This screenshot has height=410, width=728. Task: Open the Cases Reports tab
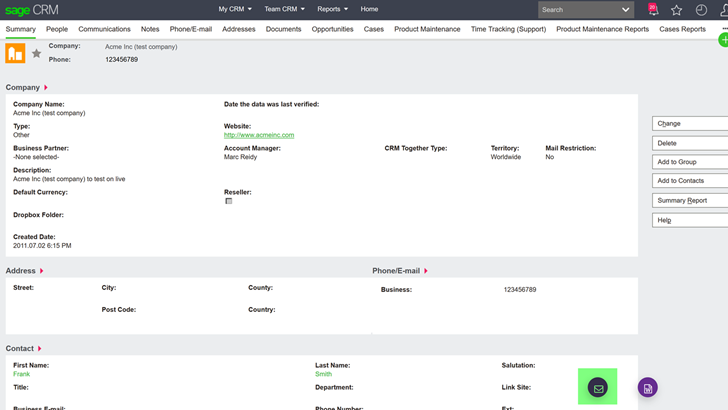tap(682, 29)
